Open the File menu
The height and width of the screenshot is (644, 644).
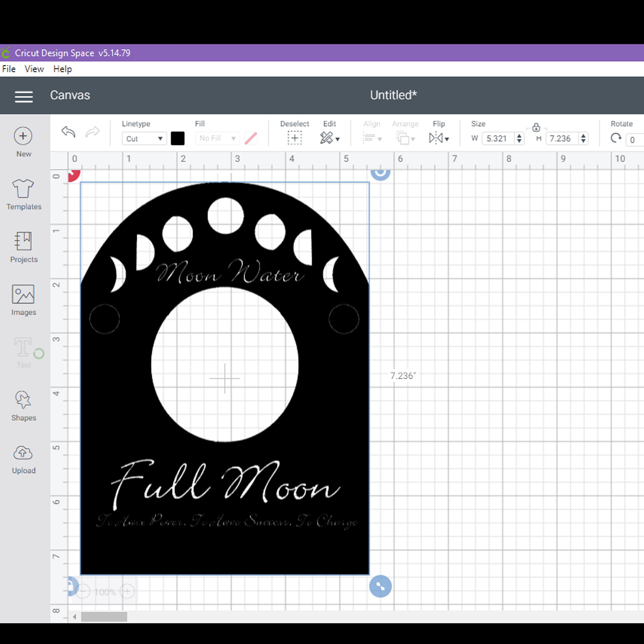coord(9,69)
